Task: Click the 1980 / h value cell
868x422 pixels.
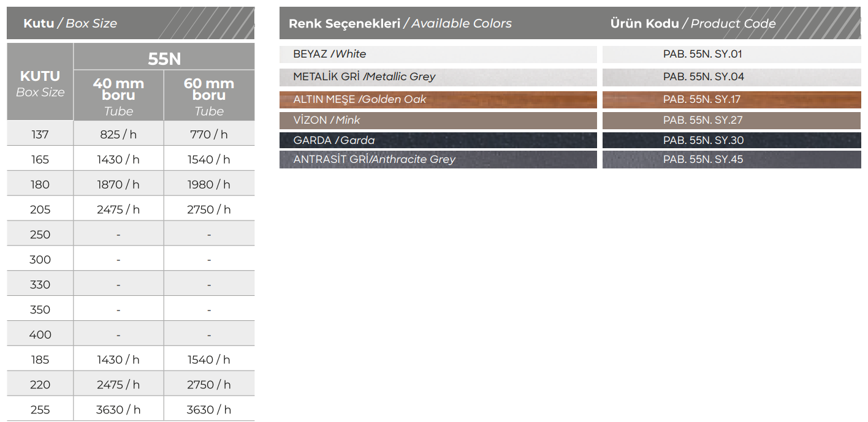Action: point(209,184)
